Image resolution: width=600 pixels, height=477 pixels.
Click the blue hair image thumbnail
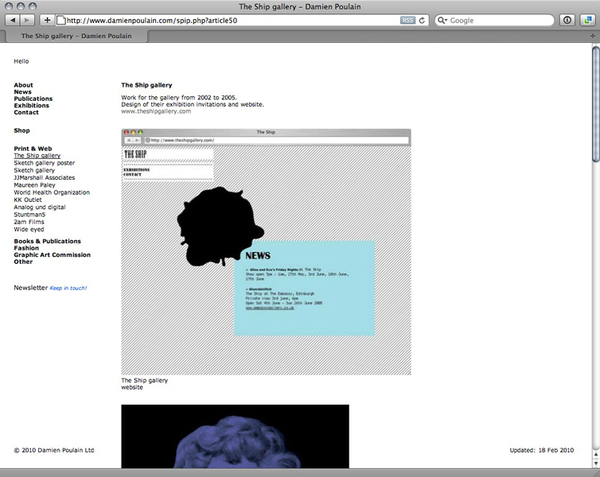tap(235, 436)
